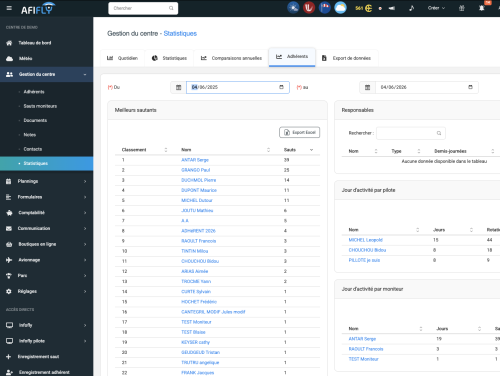This screenshot has width=500, height=376.
Task: Click the yellow 561 euro balance
Action: 363,8
